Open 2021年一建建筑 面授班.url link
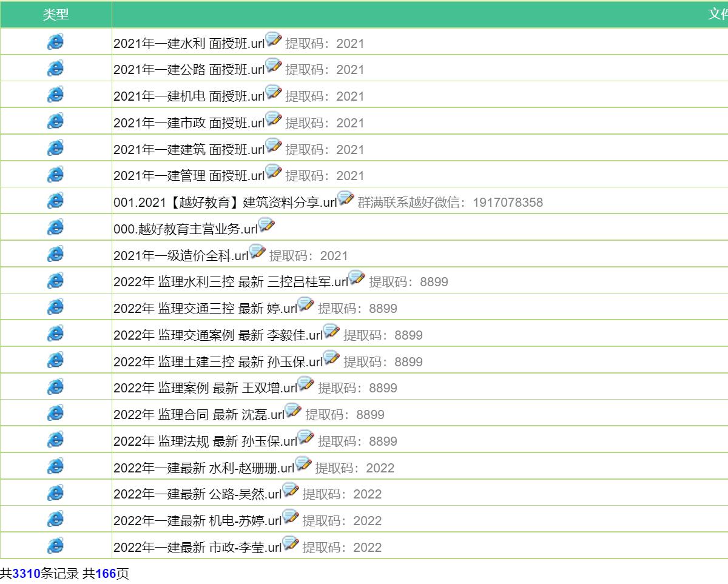Viewport: 728px width, 584px height. tap(189, 150)
